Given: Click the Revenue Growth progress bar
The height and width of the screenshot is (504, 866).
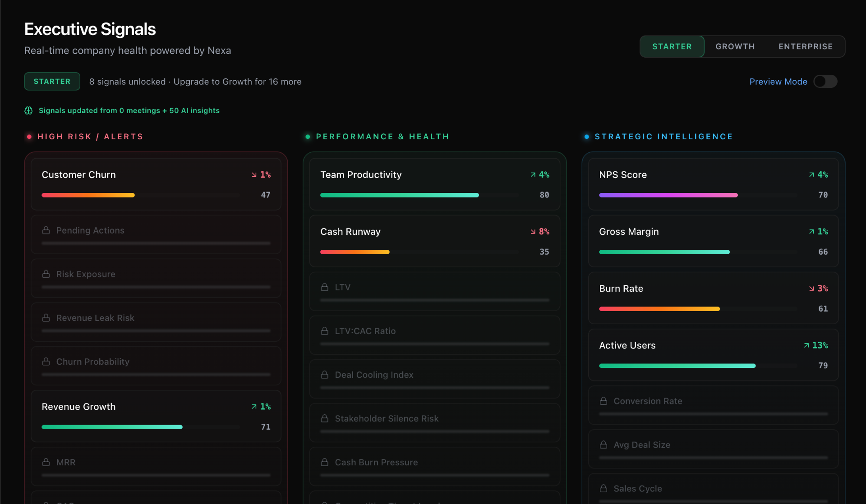Looking at the screenshot, I should [x=141, y=427].
